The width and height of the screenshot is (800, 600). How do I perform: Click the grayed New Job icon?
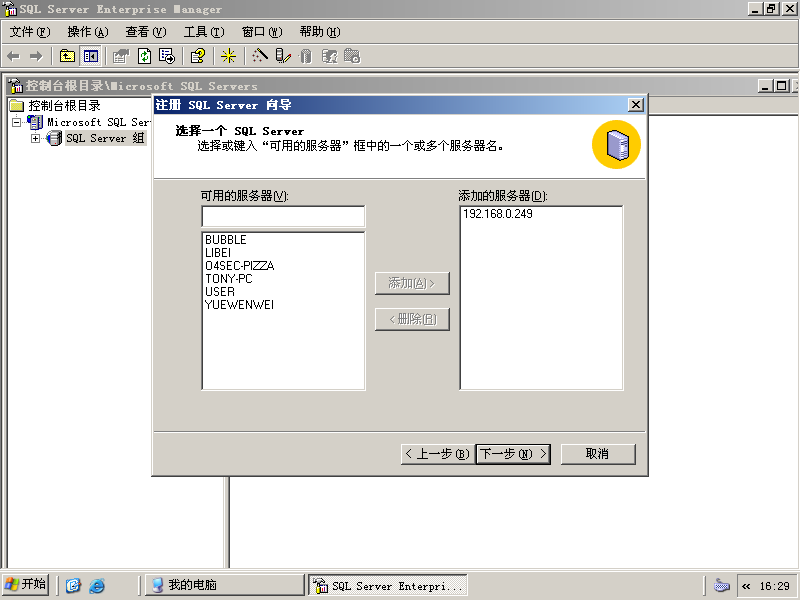pyautogui.click(x=352, y=56)
